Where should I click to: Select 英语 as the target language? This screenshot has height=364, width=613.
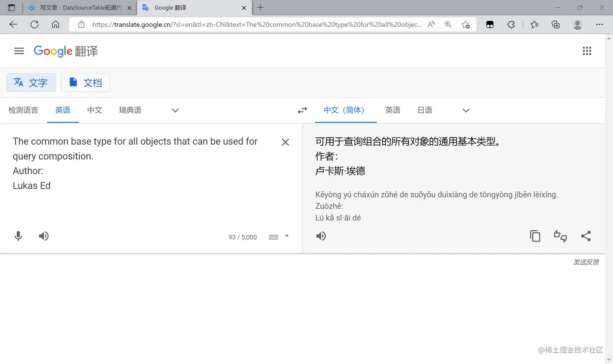(x=393, y=110)
